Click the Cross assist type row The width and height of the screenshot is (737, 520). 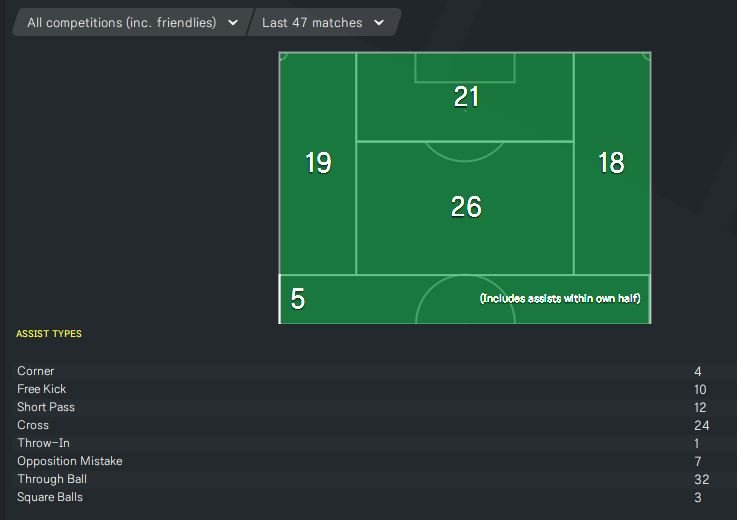(33, 425)
